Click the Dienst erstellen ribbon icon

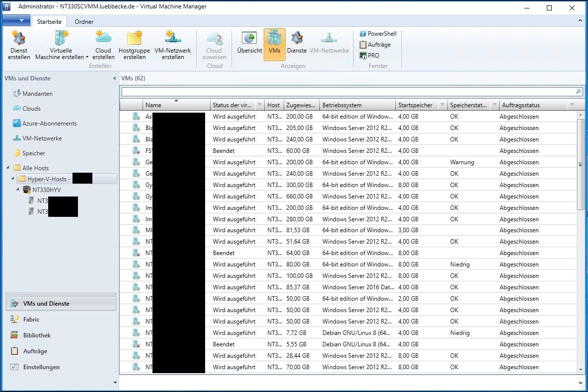click(19, 45)
